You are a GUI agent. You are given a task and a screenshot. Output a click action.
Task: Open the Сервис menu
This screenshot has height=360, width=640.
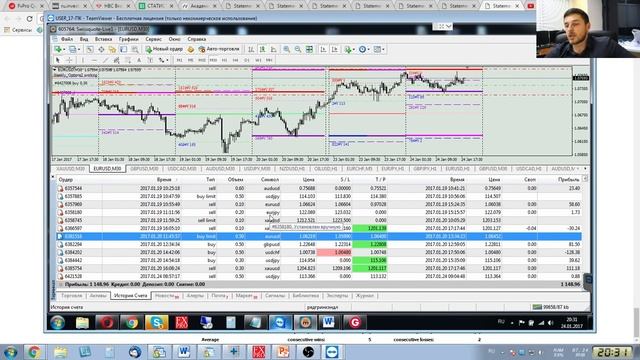click(x=153, y=39)
